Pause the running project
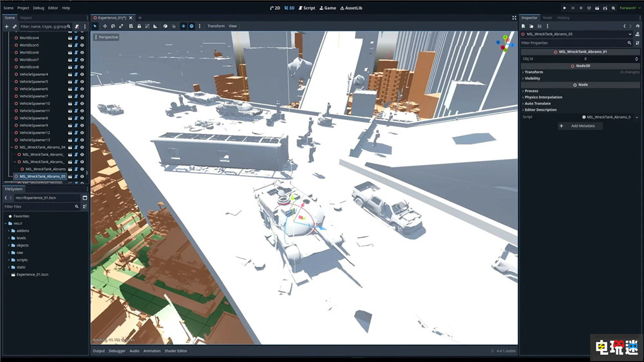 (573, 8)
